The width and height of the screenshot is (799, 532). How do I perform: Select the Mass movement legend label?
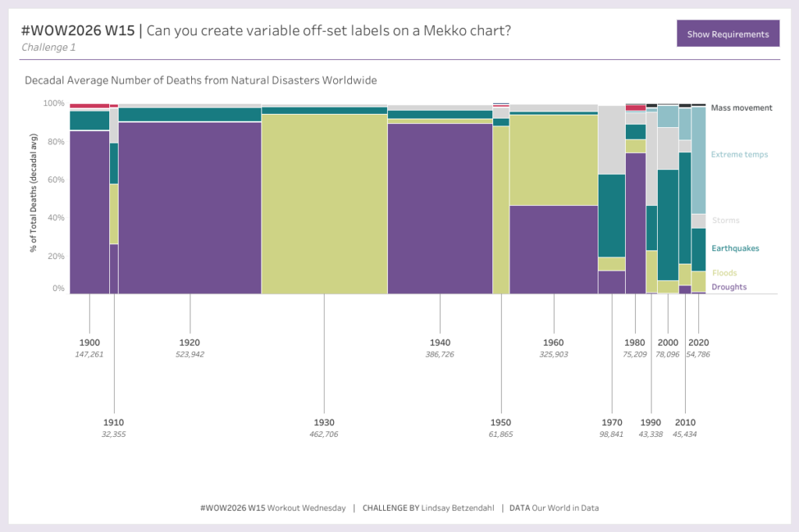pos(741,108)
